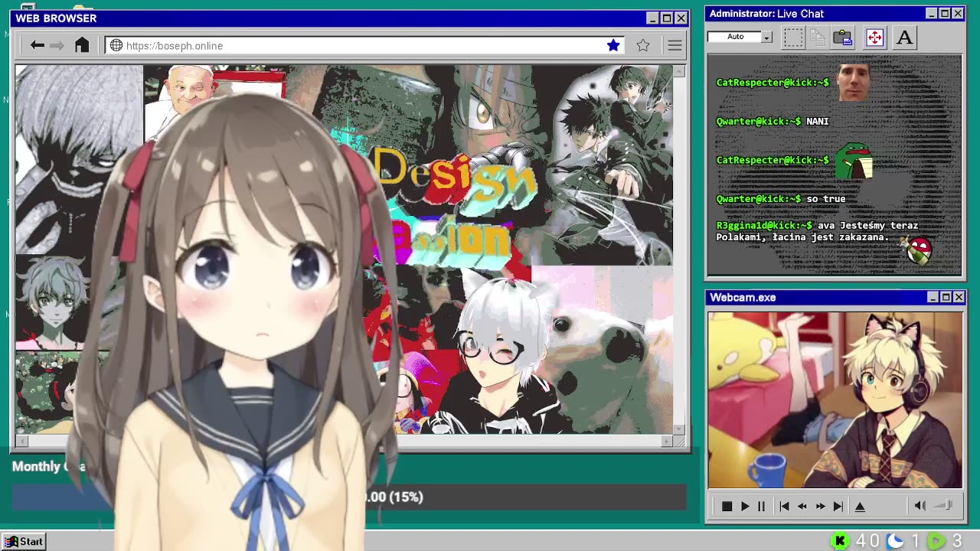The height and width of the screenshot is (551, 980).
Task: Click the green Kick icon in the tray
Action: [x=840, y=541]
